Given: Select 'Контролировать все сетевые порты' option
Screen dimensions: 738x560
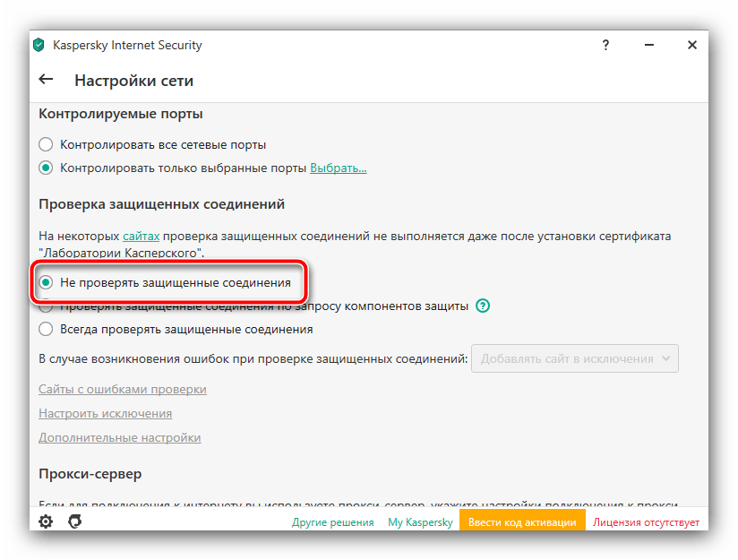Looking at the screenshot, I should pyautogui.click(x=46, y=144).
